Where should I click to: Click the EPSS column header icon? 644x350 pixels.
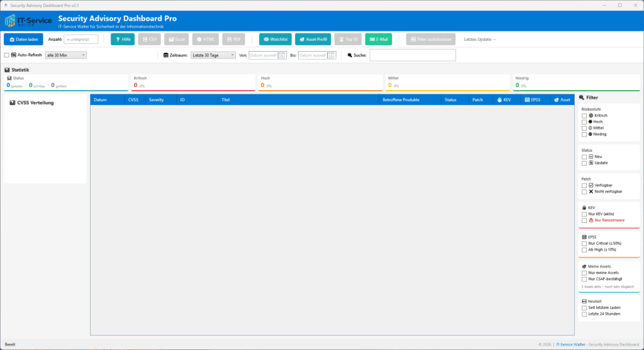528,100
